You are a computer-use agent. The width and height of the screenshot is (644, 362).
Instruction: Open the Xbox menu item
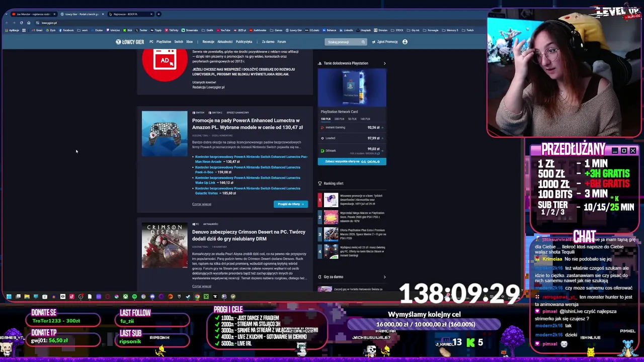tap(190, 42)
